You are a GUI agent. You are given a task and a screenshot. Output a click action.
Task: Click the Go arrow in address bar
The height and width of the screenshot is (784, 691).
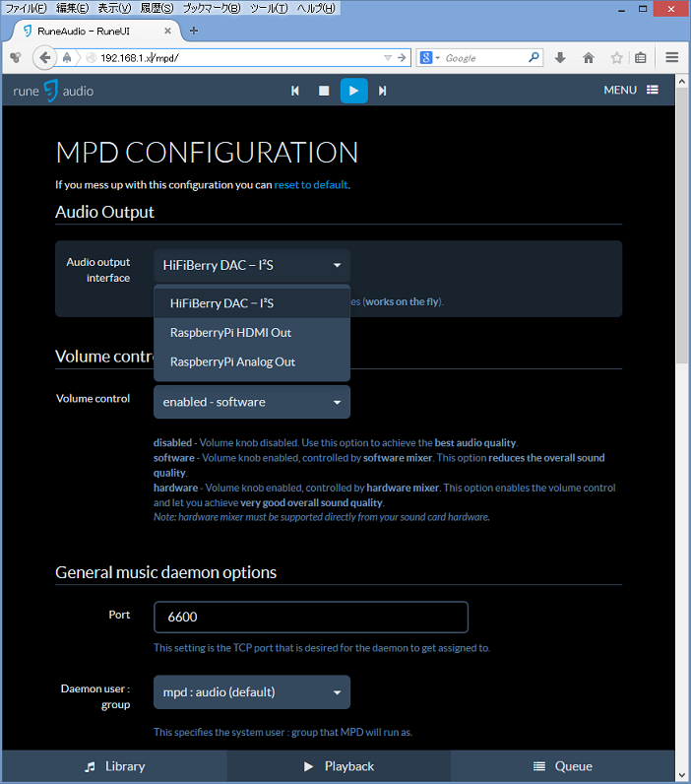(402, 57)
